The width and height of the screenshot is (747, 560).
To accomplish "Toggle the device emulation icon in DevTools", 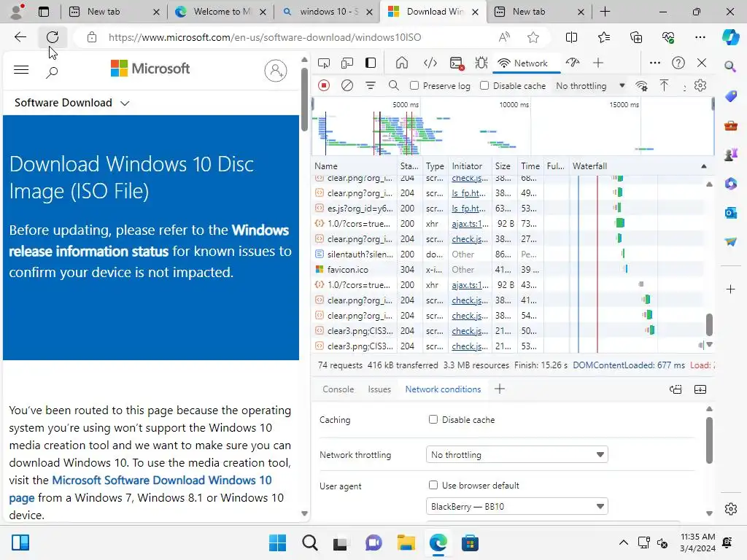I will point(347,63).
